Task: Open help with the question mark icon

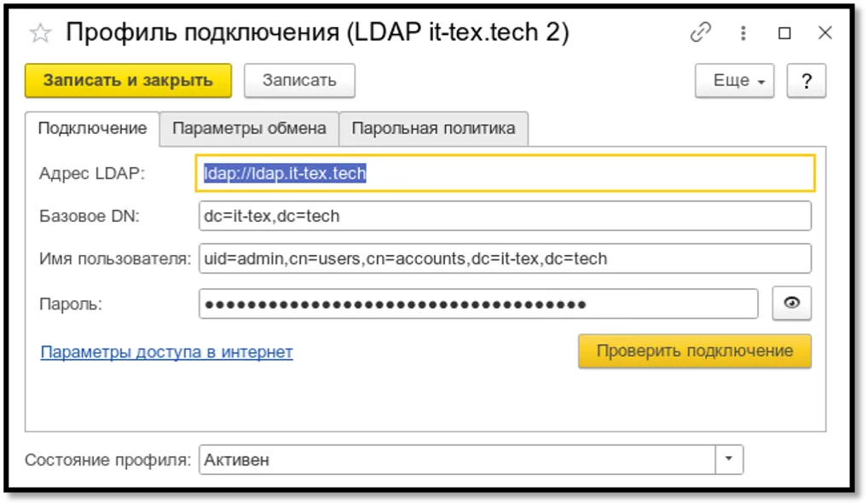Action: [807, 79]
